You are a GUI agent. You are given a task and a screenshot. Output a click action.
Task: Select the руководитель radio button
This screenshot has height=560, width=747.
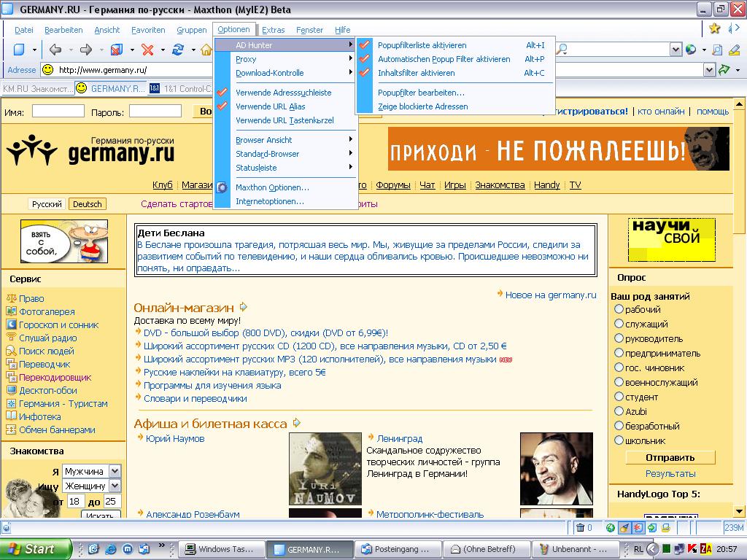point(619,338)
